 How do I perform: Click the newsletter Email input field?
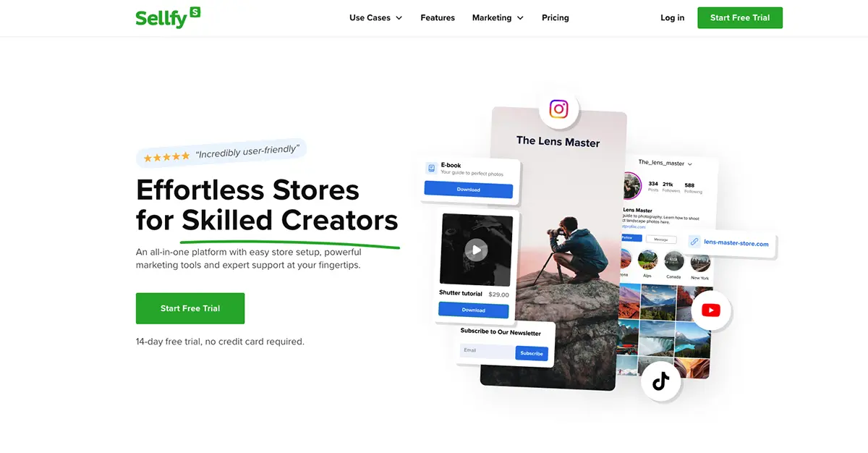coord(487,350)
